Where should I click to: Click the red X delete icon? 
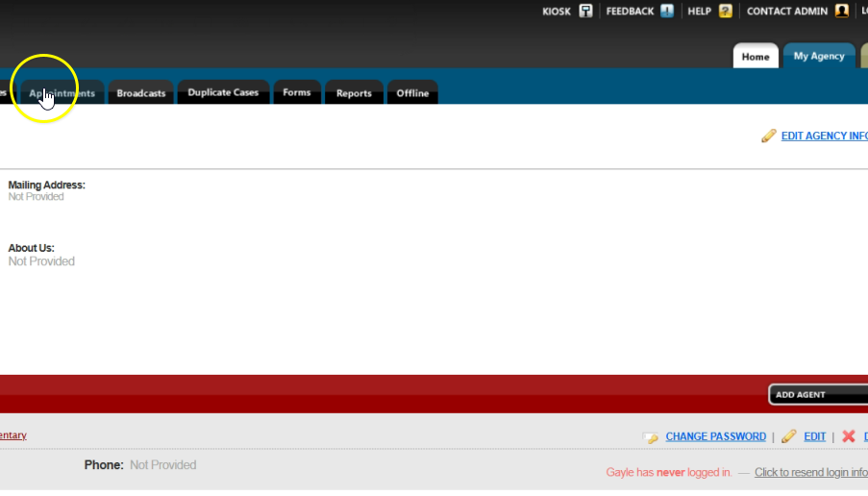tap(849, 436)
